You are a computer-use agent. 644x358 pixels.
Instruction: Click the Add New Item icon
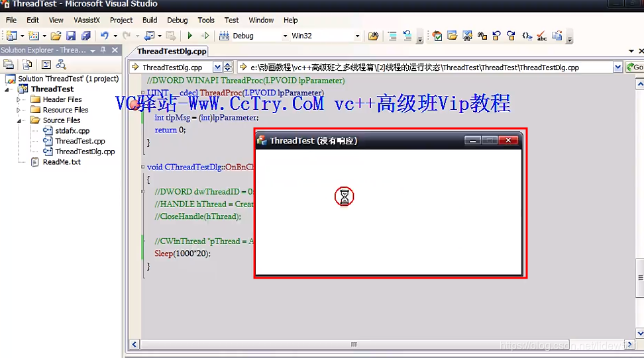tap(34, 36)
